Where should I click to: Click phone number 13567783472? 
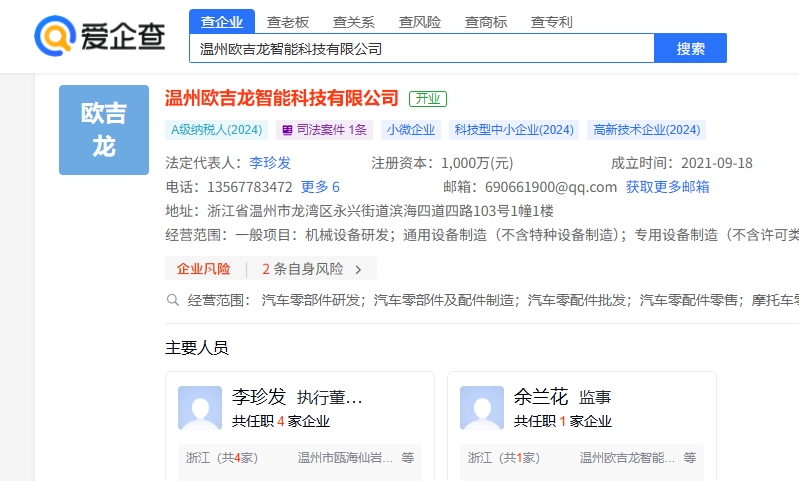tap(250, 187)
